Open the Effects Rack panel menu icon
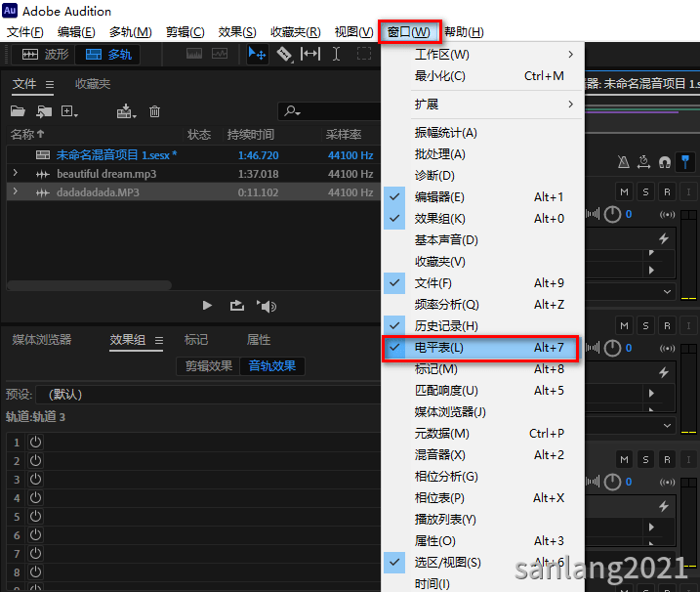Viewport: 700px width, 592px height. [159, 341]
